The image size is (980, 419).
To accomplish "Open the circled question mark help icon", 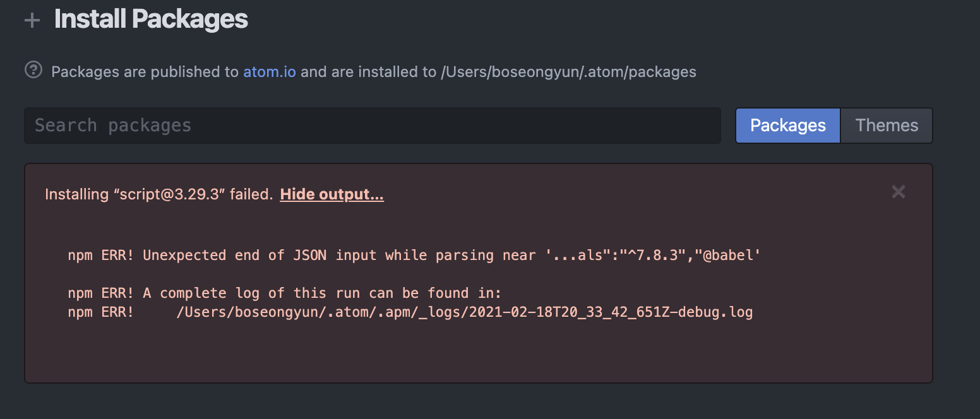I will [x=33, y=71].
